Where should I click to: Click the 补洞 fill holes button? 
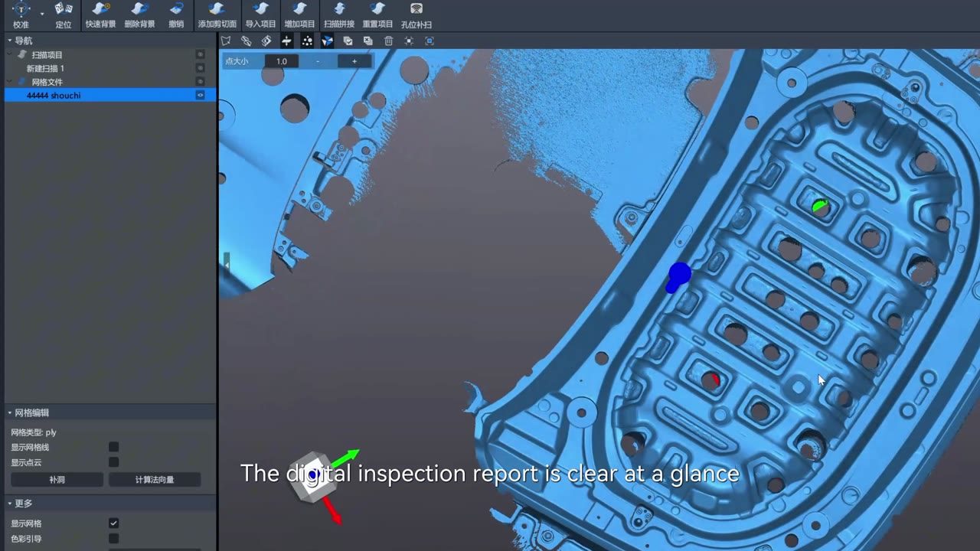pos(57,480)
